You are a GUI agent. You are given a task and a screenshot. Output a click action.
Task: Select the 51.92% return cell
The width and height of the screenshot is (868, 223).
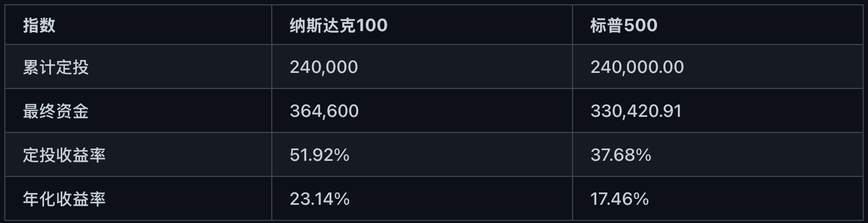[x=320, y=155]
